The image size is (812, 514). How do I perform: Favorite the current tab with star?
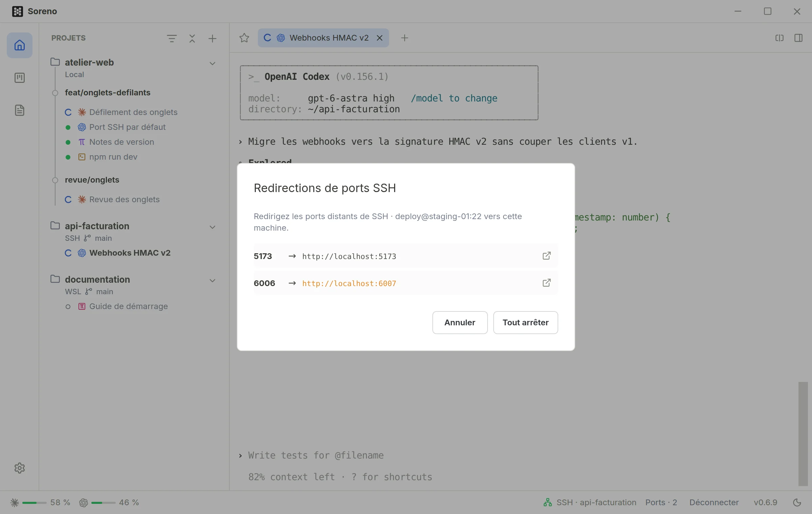tap(244, 38)
